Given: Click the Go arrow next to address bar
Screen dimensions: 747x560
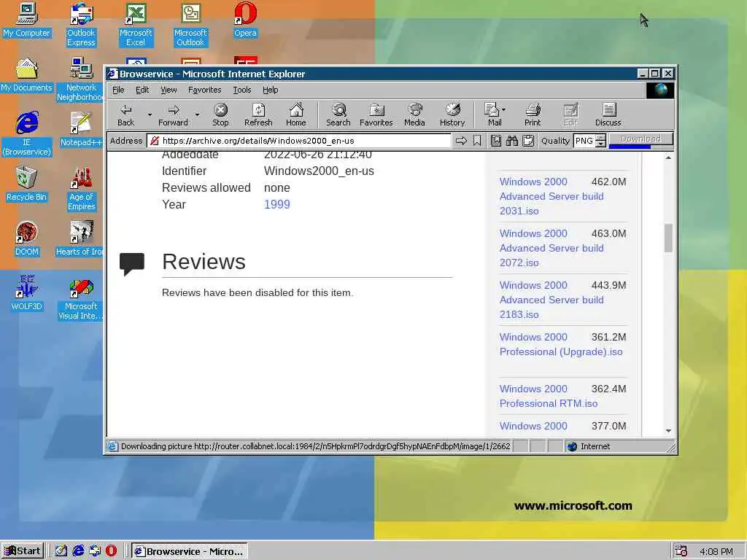Looking at the screenshot, I should tap(461, 141).
